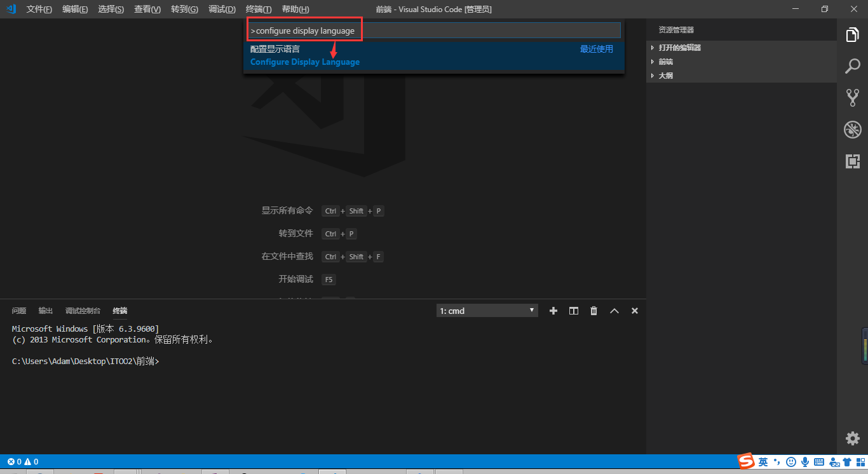Open the 帮助(H) menu
The height and width of the screenshot is (474, 868).
pos(295,10)
